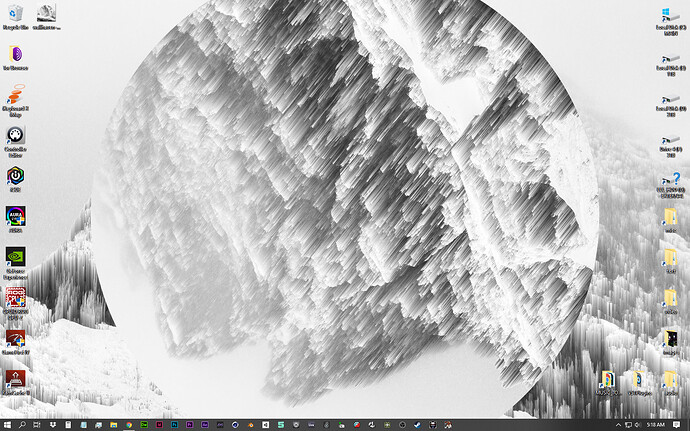Viewport: 690px width, 431px height.
Task: Launch Blender from the taskbar
Action: (x=250, y=425)
